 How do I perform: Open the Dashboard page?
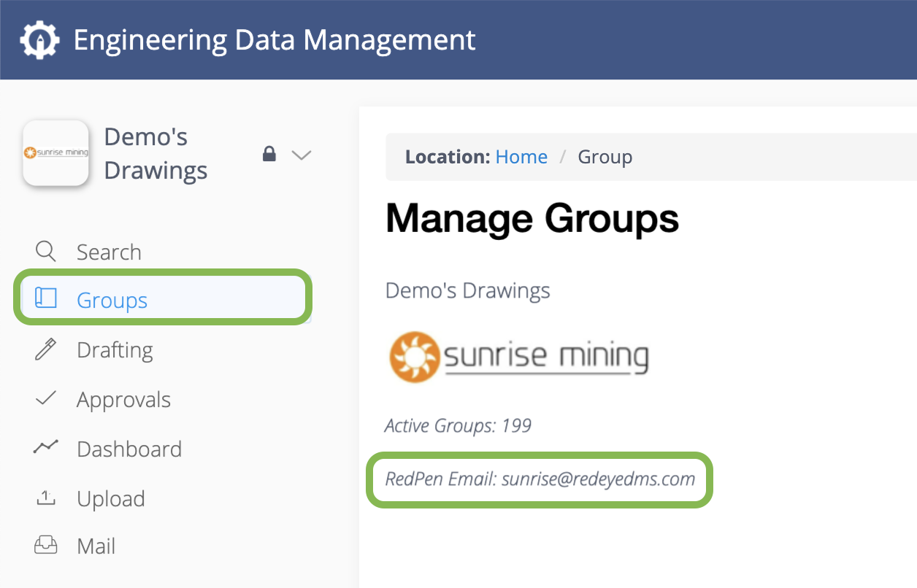(x=129, y=449)
